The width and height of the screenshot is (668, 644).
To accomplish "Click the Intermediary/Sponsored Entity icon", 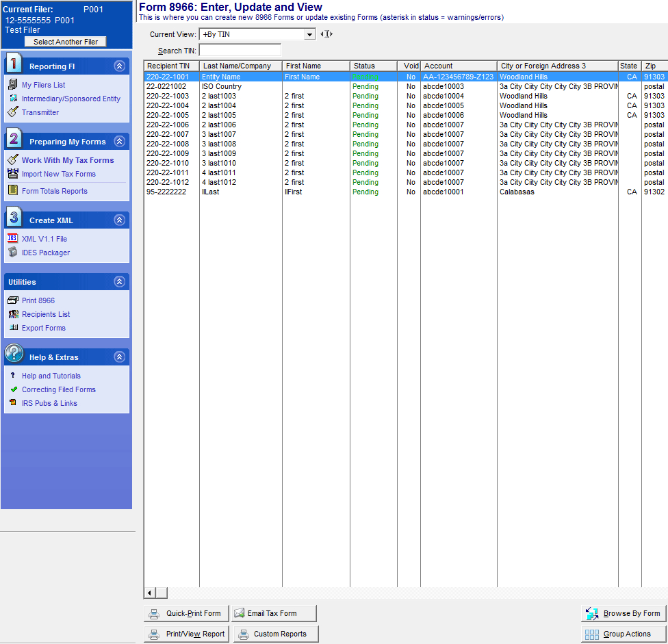I will click(13, 99).
